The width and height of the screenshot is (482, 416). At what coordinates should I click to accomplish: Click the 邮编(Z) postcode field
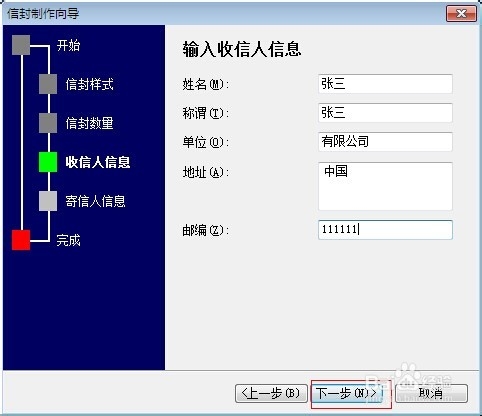[385, 230]
